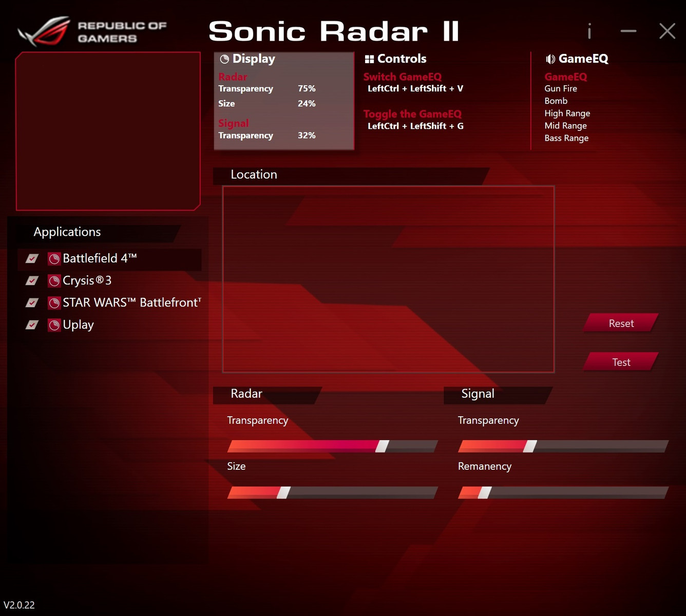686x616 pixels.
Task: Click the info icon in the title bar
Action: (x=589, y=31)
